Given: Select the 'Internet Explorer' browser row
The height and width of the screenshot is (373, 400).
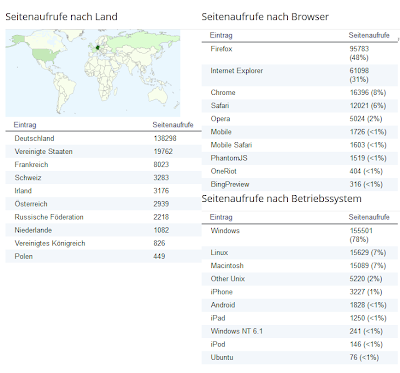Looking at the screenshot, I should [x=300, y=75].
